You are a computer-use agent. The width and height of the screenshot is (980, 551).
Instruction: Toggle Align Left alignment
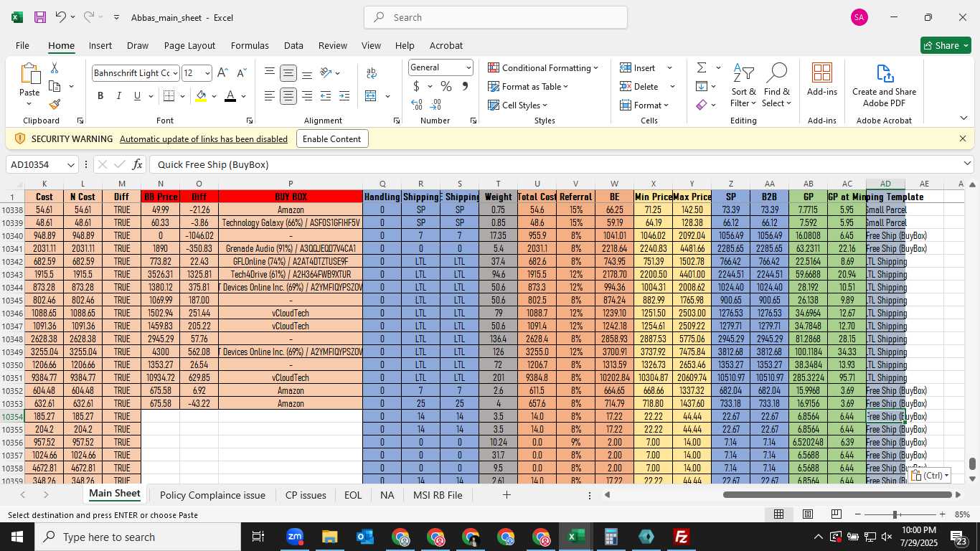pos(269,96)
